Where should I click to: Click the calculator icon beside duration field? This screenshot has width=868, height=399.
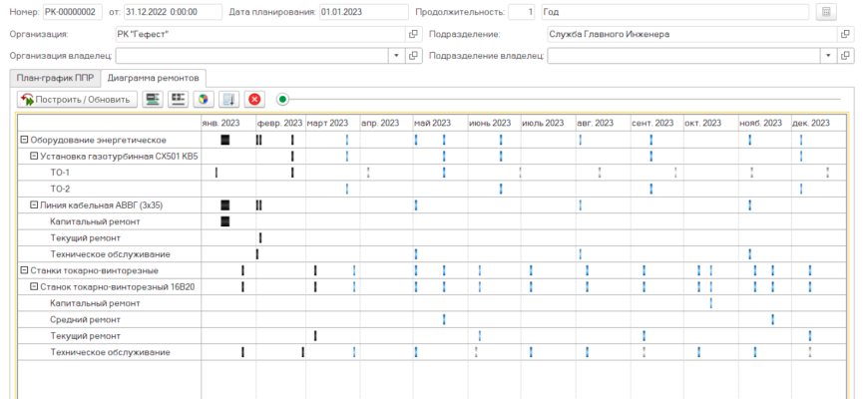pos(825,13)
